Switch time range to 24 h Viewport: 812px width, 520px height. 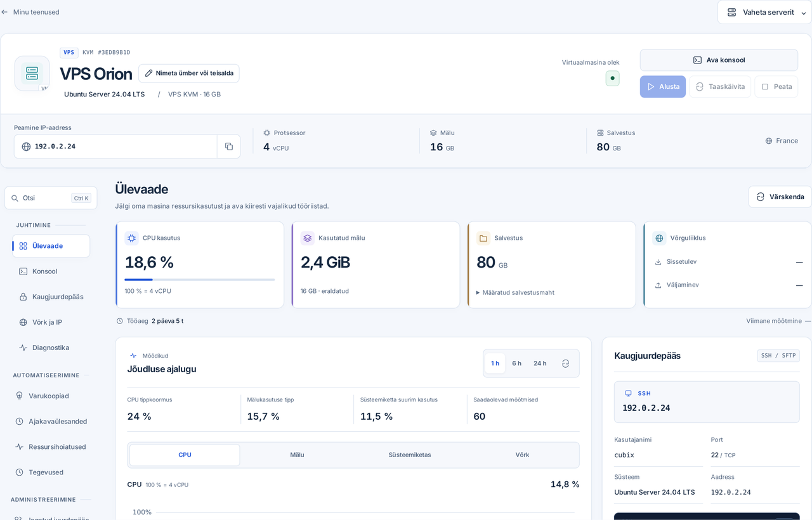coord(540,363)
